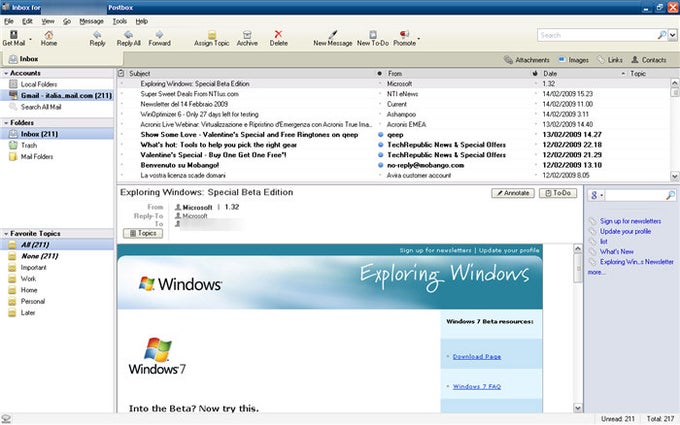Click inside the toolbar Search field
Viewport: 680px width, 425px height.
[598, 35]
